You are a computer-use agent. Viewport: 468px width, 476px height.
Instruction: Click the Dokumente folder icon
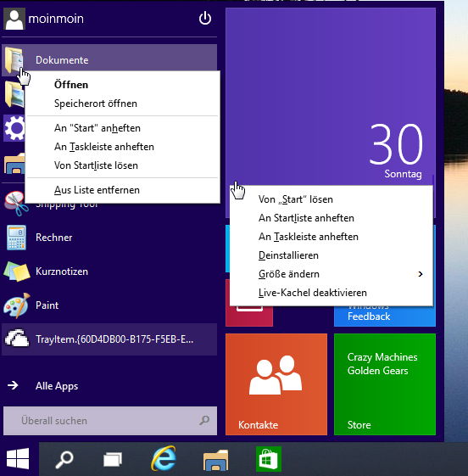14,60
